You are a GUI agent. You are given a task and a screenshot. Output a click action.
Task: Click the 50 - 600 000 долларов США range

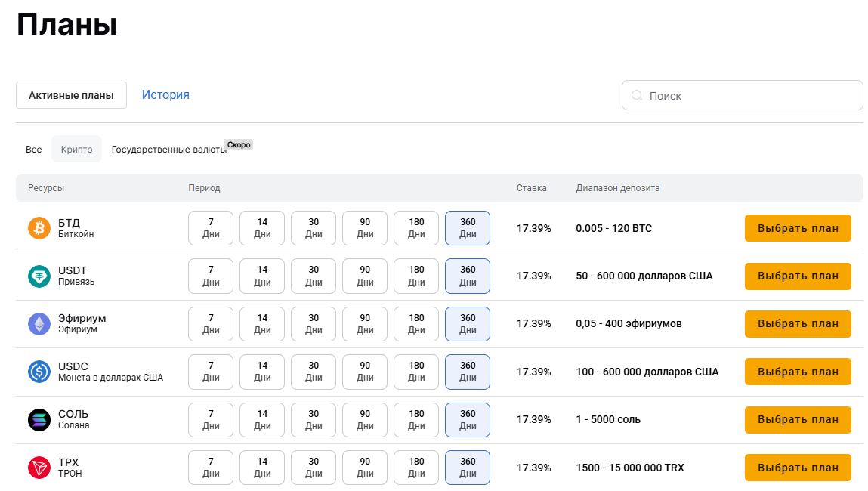click(644, 276)
